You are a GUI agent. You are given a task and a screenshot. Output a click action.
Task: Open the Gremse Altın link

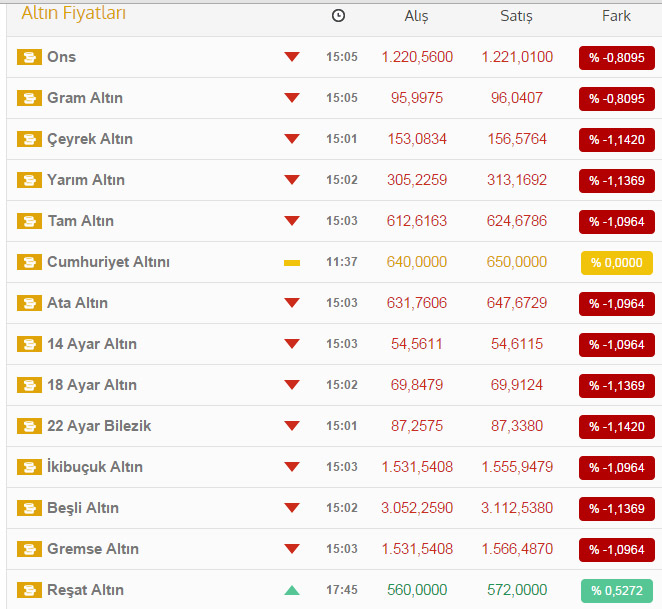click(93, 549)
